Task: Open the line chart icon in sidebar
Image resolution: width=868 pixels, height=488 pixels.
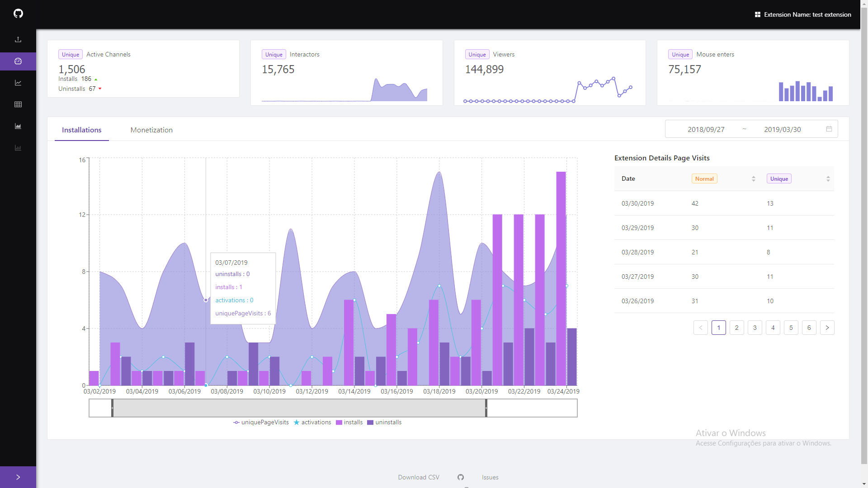Action: 18,83
